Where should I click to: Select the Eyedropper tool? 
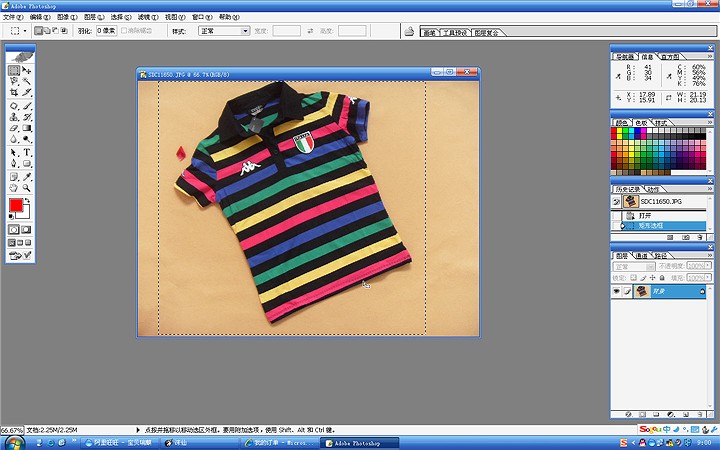pyautogui.click(x=27, y=177)
